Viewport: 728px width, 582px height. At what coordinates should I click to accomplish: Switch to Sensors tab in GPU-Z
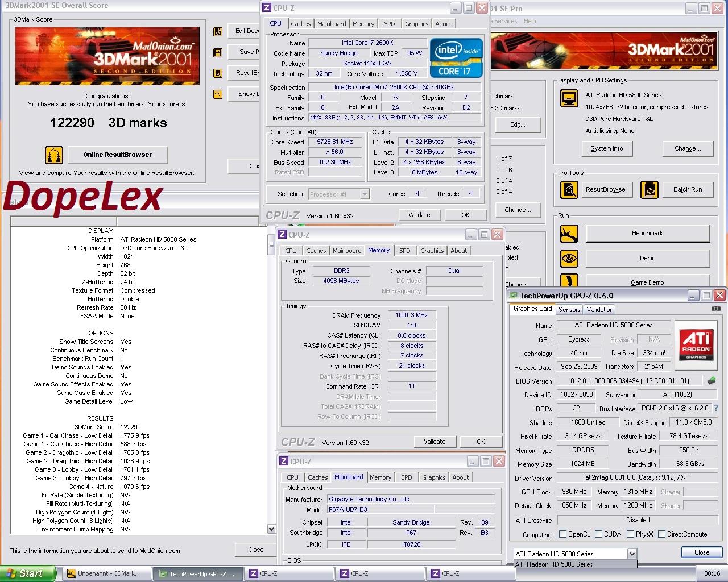569,310
